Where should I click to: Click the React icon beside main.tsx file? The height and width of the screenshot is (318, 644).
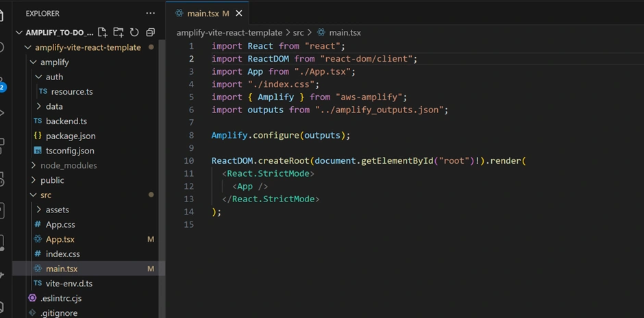(x=38, y=269)
